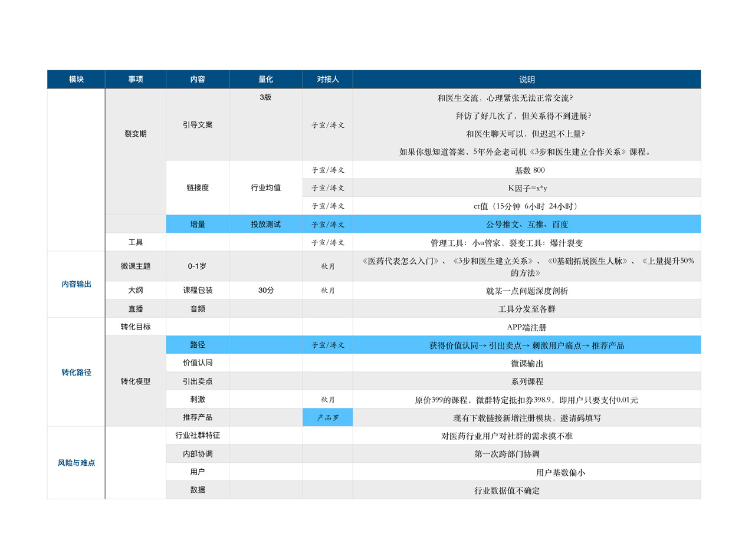Select the line 拜访了好几次了，但关系得不到进展?

(524, 116)
